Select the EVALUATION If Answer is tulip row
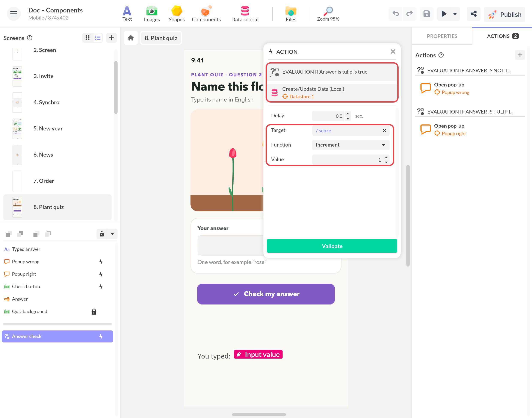The height and width of the screenshot is (418, 532). (x=332, y=72)
